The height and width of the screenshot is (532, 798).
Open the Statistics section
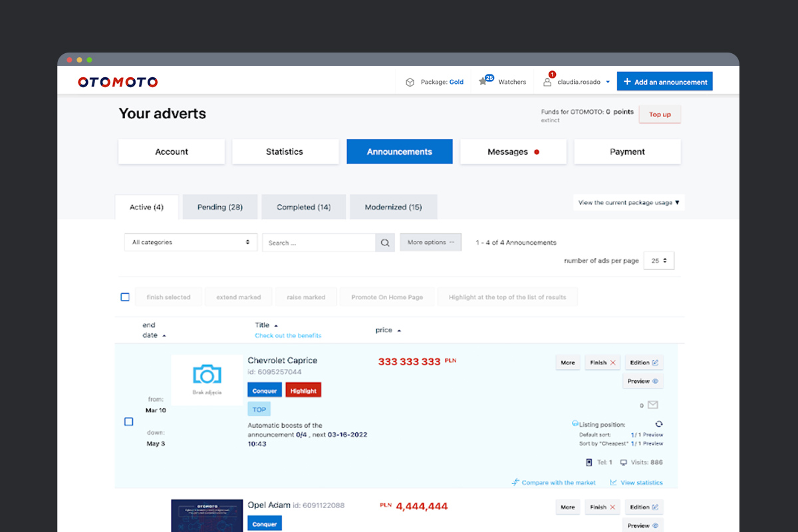(x=285, y=151)
